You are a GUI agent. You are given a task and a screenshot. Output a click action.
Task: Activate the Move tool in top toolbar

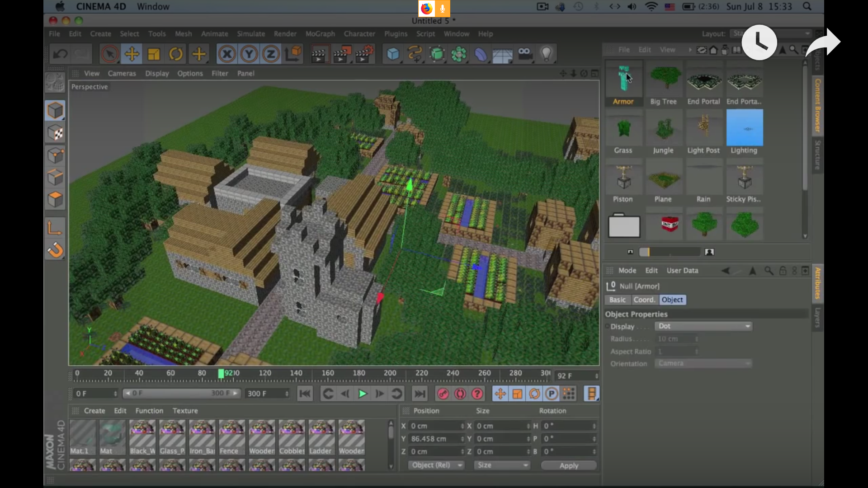pyautogui.click(x=132, y=54)
